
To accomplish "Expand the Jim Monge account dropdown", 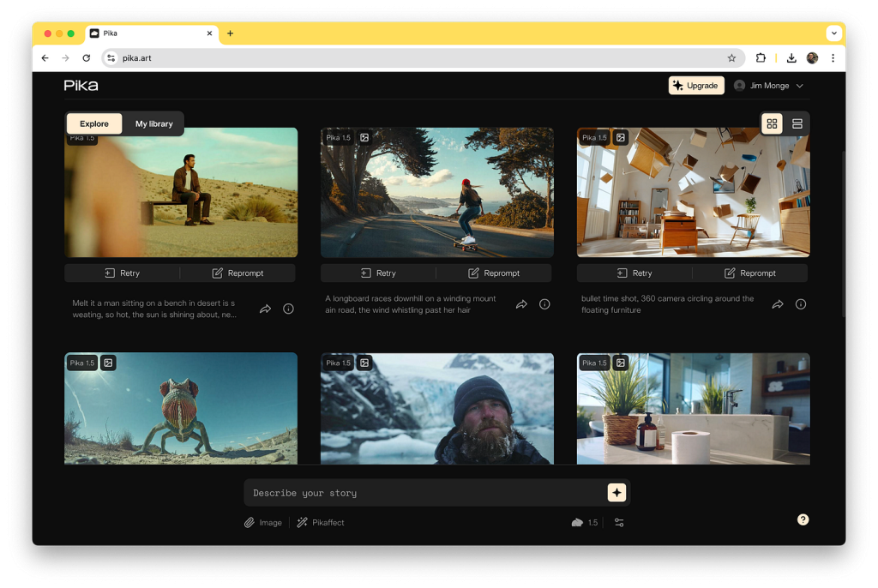I will (769, 86).
